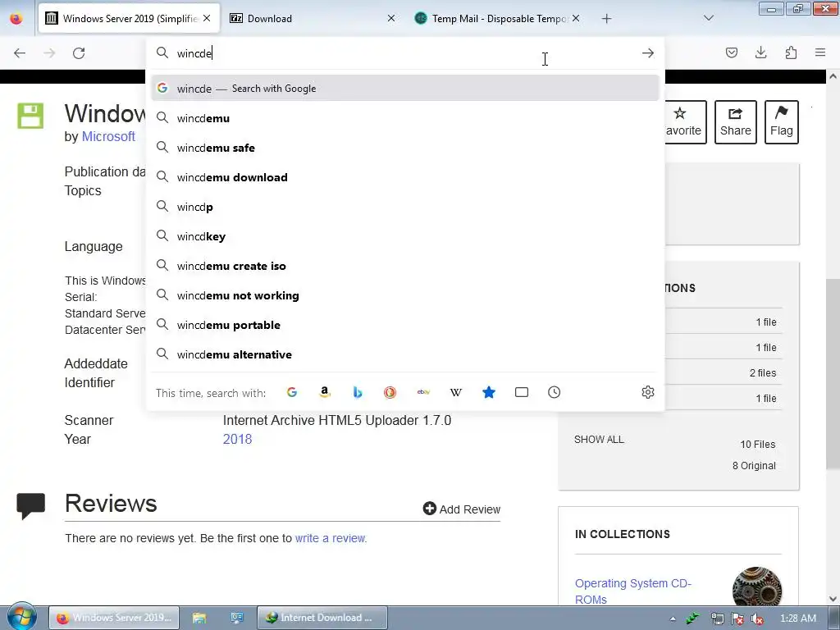Screen dimensions: 840x630
Task: Search open tabs using tabs icon
Action: click(521, 392)
